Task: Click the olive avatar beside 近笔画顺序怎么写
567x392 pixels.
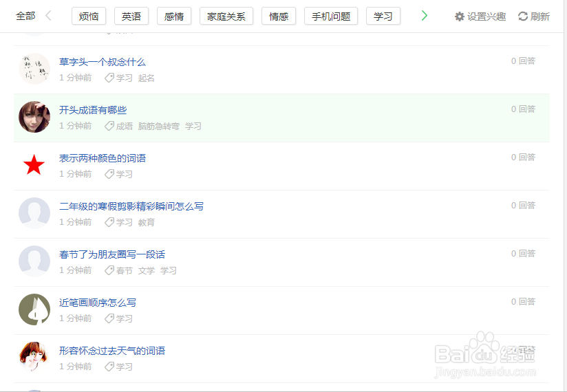Action: (34, 309)
